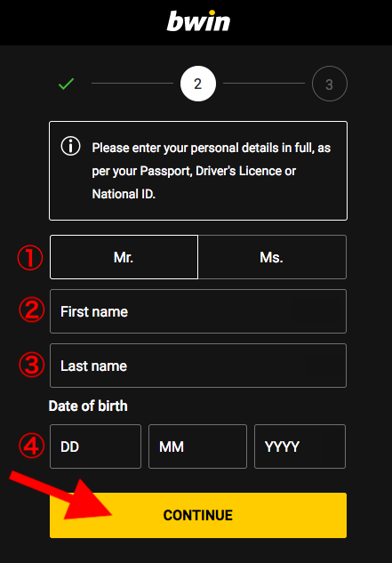Select the step 2 progress circle
This screenshot has width=392, height=563.
point(198,84)
